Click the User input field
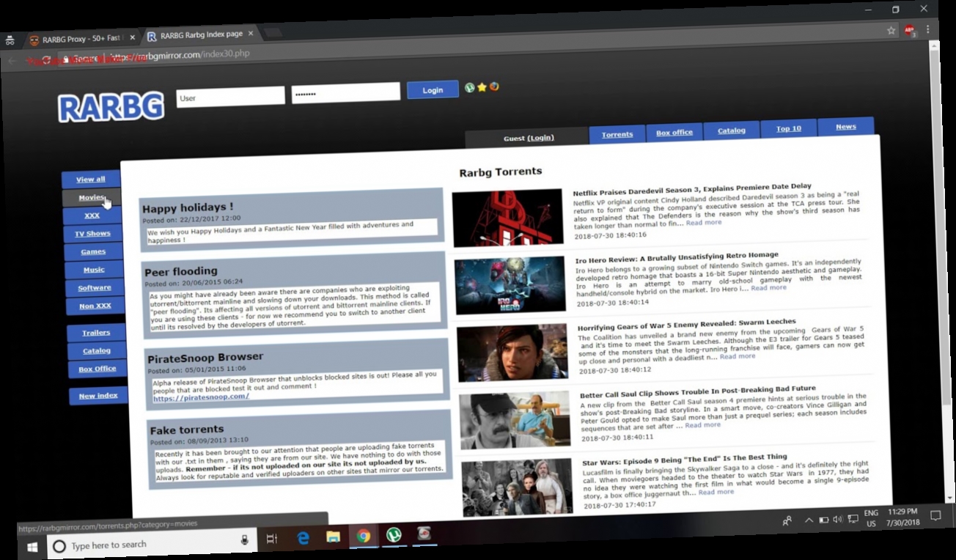The image size is (956, 560). pos(230,97)
